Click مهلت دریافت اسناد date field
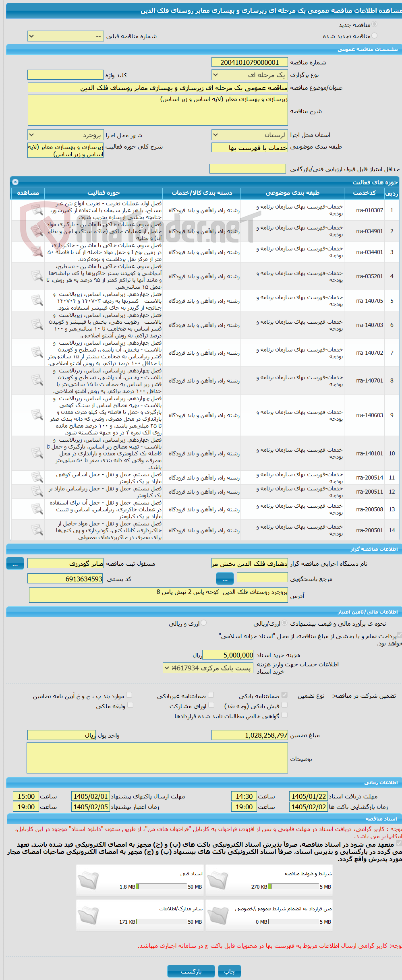 click(x=309, y=796)
